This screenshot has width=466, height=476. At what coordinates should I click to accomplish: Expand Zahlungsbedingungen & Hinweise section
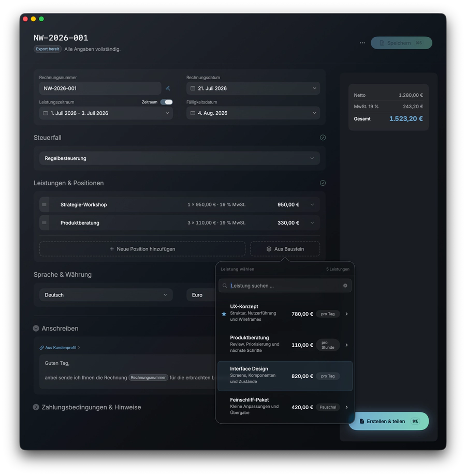click(x=36, y=407)
